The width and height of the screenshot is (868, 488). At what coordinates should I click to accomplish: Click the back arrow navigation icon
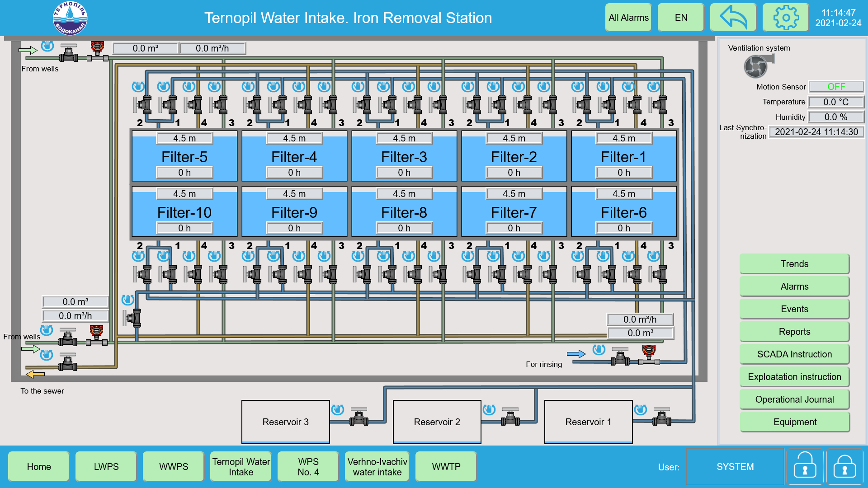pos(733,18)
